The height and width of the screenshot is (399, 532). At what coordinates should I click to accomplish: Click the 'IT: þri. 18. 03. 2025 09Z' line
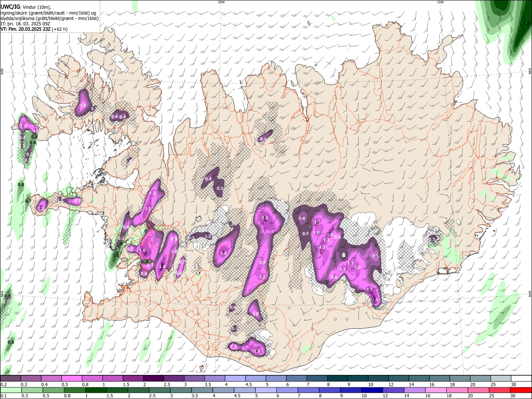click(26, 24)
